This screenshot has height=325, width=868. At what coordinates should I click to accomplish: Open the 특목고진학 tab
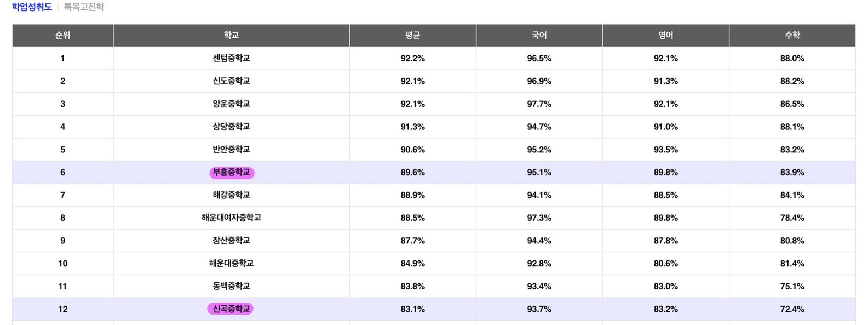(84, 7)
